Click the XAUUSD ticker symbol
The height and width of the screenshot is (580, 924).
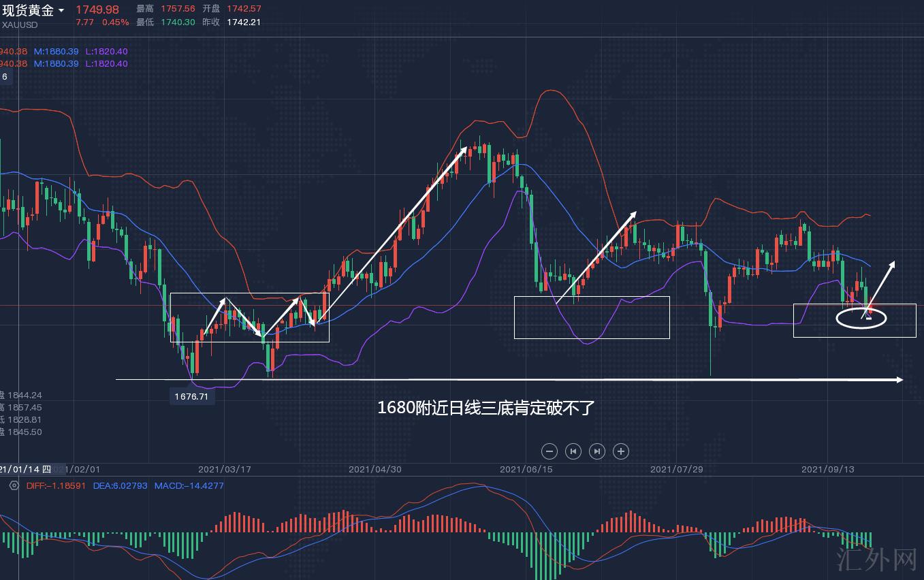click(x=20, y=25)
